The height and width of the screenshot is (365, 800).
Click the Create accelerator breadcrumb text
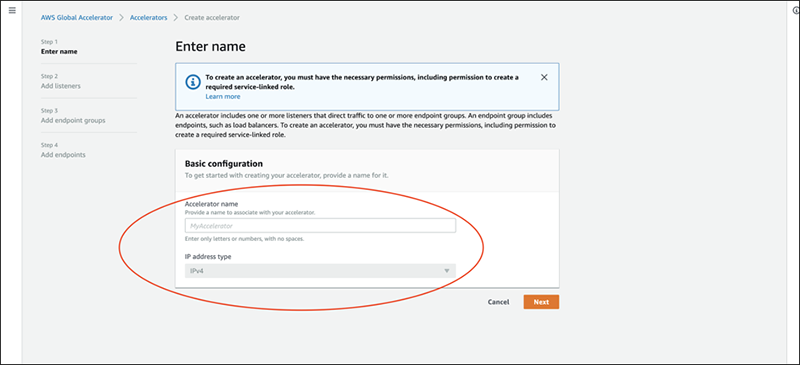pos(212,17)
